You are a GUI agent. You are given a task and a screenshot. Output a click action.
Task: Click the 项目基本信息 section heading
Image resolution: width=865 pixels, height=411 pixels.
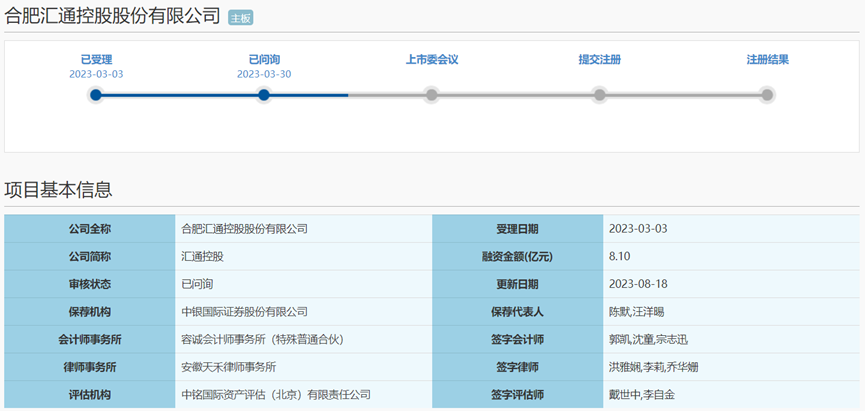pyautogui.click(x=58, y=189)
